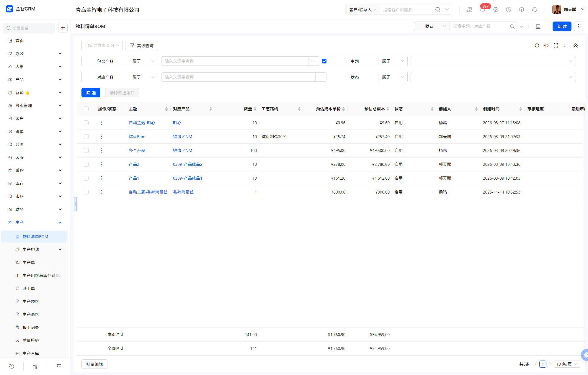Expand the 库存 sidebar menu
The width and height of the screenshot is (588, 375).
(35, 184)
